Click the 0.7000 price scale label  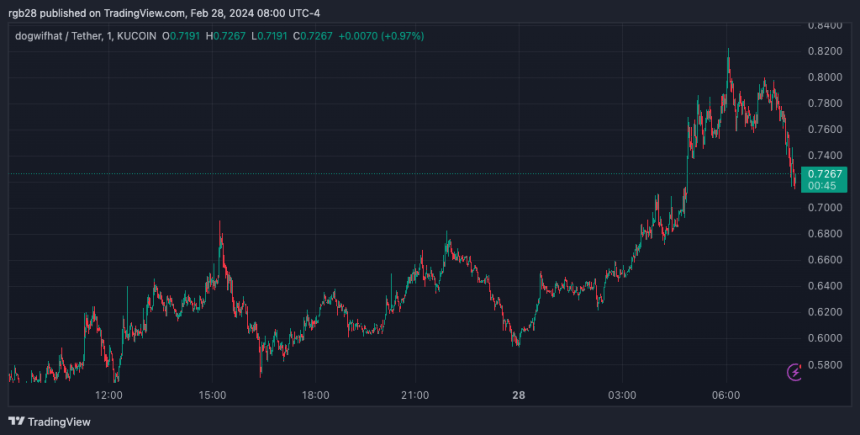pos(825,207)
